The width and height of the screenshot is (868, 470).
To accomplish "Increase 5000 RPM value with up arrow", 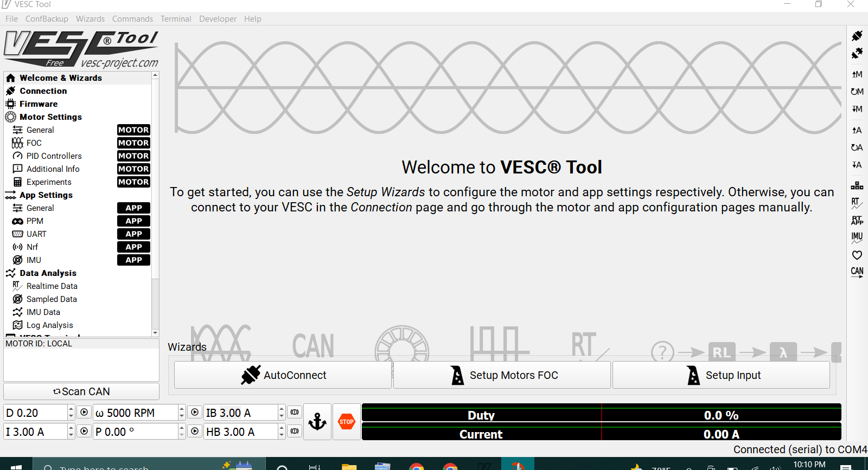I will pos(182,409).
